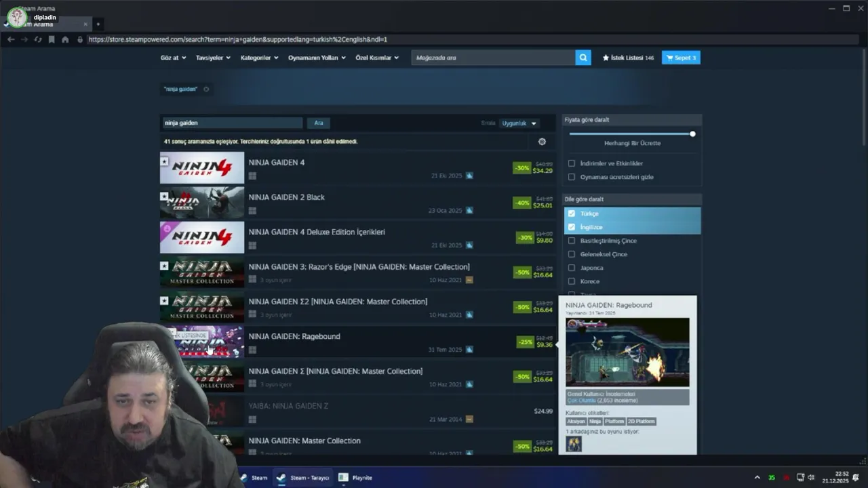Open the notification bell in taskbar

coord(856,478)
